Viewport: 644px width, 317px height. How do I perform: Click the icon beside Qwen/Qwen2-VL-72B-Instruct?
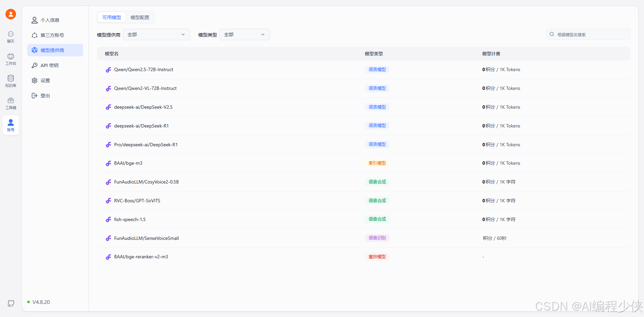click(x=108, y=89)
